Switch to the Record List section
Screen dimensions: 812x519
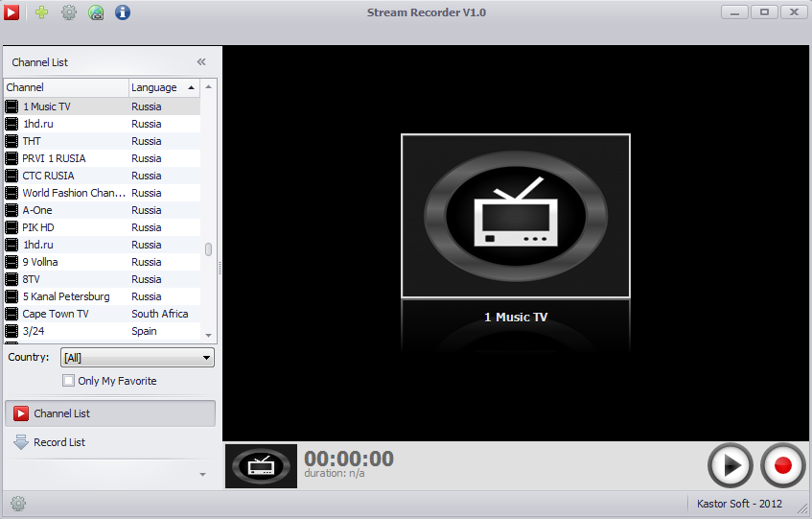coord(59,442)
